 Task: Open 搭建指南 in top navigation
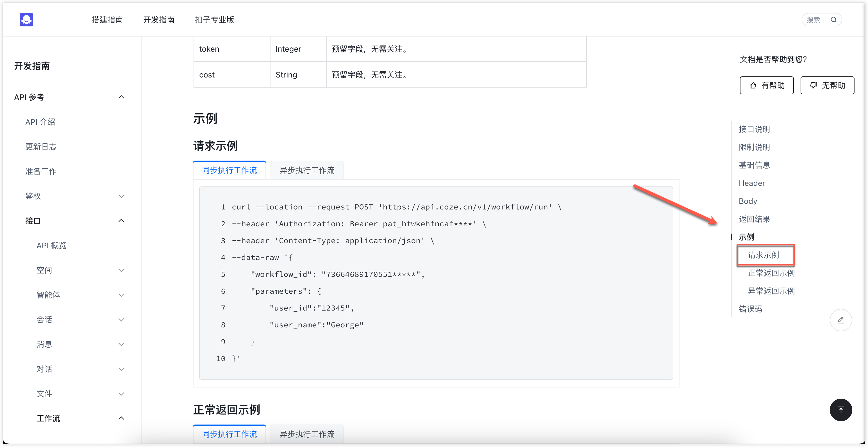click(107, 20)
